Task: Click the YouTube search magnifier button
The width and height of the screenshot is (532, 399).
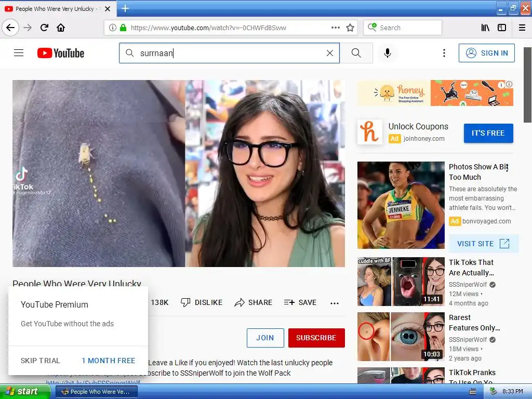Action: point(356,53)
